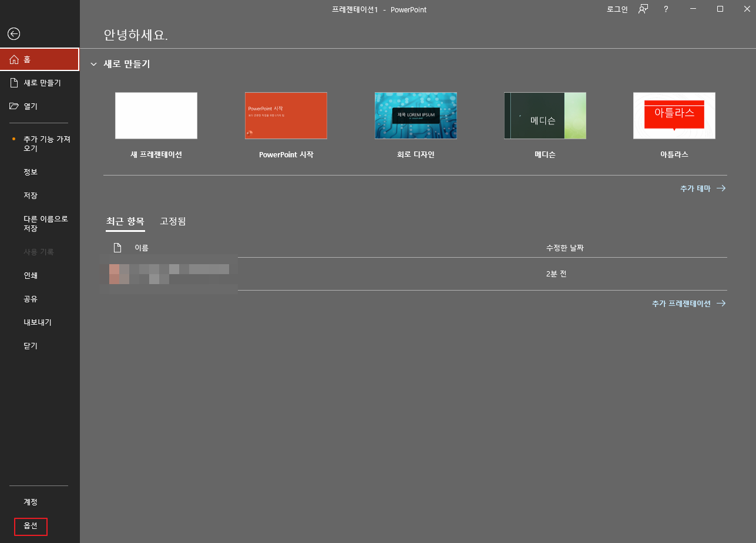
Task: Choose 다른 이름으로 저장 sidebar item
Action: (39, 224)
